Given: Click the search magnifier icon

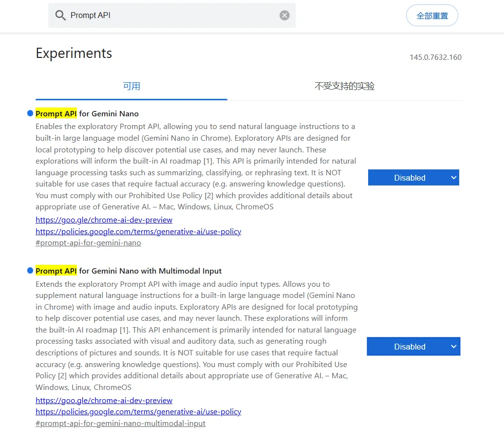Looking at the screenshot, I should 60,15.
